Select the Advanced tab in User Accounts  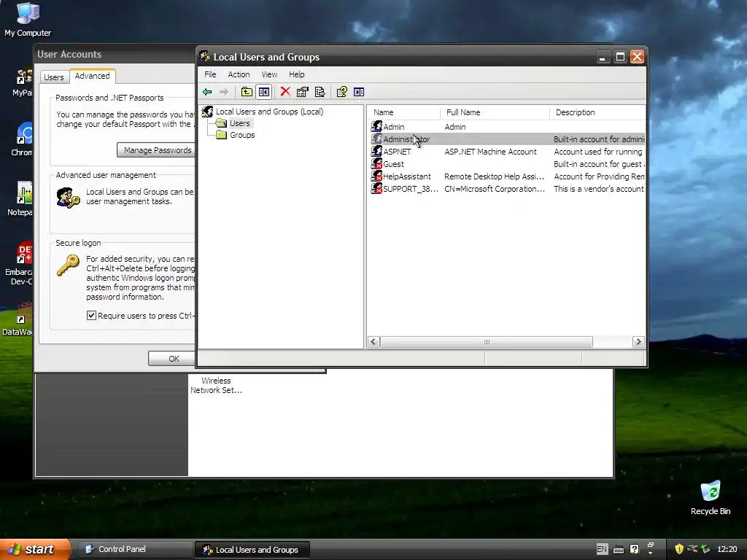pos(93,76)
